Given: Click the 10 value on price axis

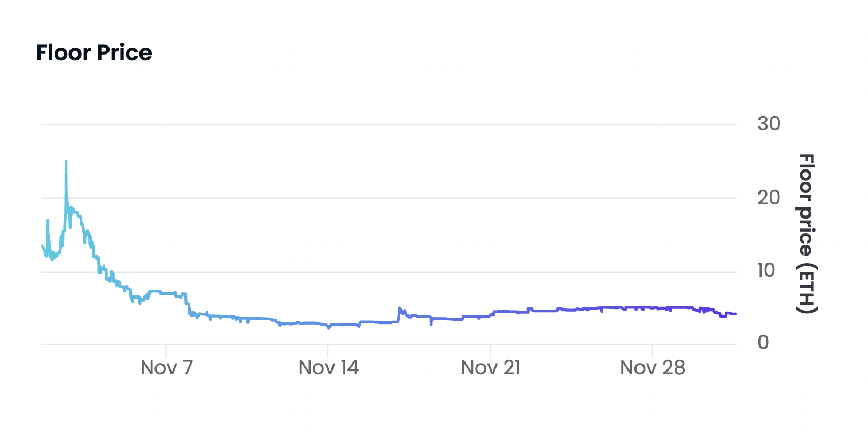Looking at the screenshot, I should point(766,271).
